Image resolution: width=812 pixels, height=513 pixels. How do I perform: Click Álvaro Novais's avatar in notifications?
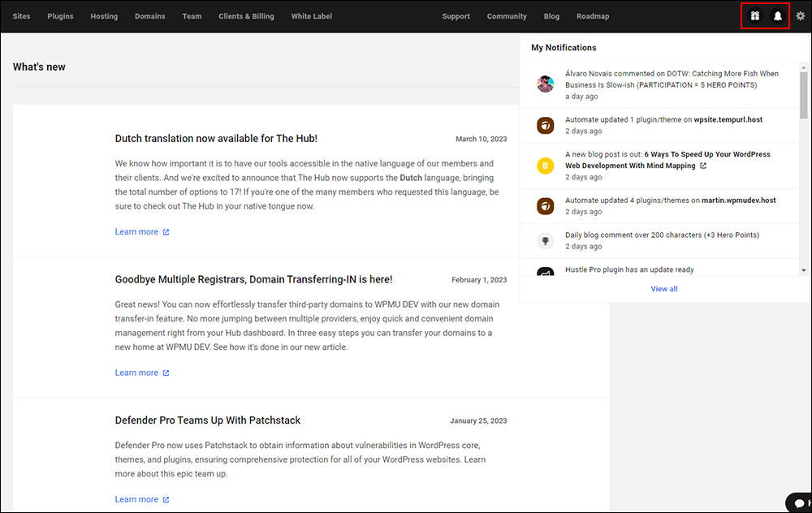click(x=546, y=84)
